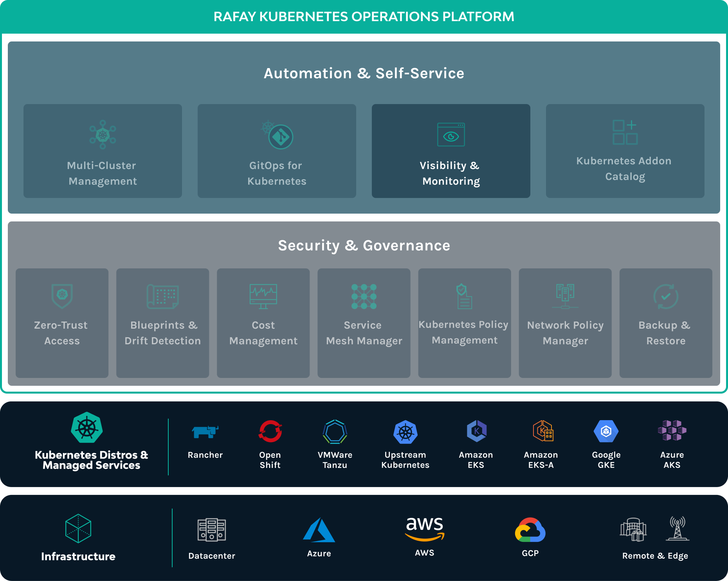Click the Network Policy Manager servers icon

pos(565,296)
